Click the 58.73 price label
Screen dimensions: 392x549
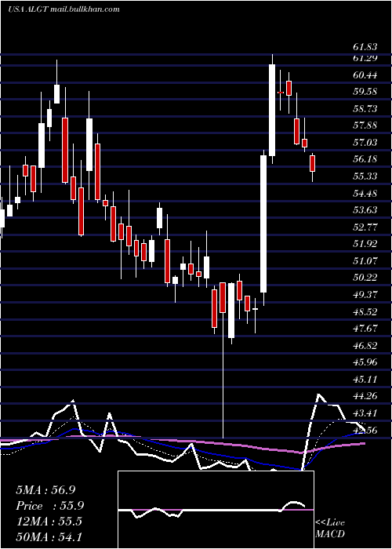click(365, 109)
